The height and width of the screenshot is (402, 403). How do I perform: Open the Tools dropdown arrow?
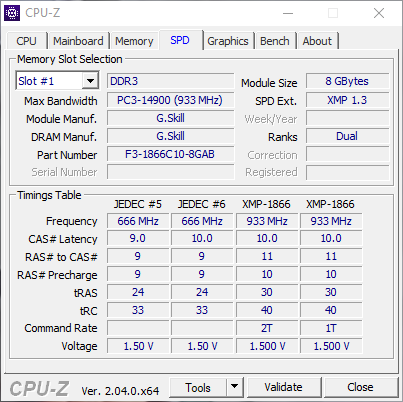click(235, 387)
